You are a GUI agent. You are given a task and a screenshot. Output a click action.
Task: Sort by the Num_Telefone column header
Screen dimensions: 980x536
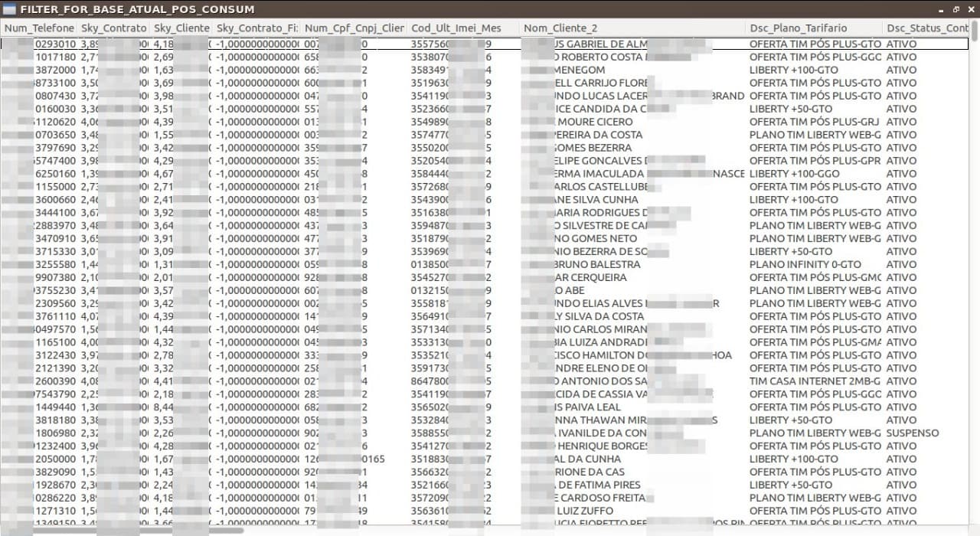coord(39,28)
